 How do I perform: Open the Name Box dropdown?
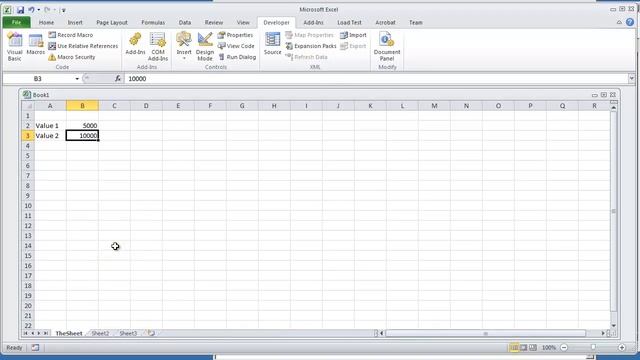pos(77,78)
